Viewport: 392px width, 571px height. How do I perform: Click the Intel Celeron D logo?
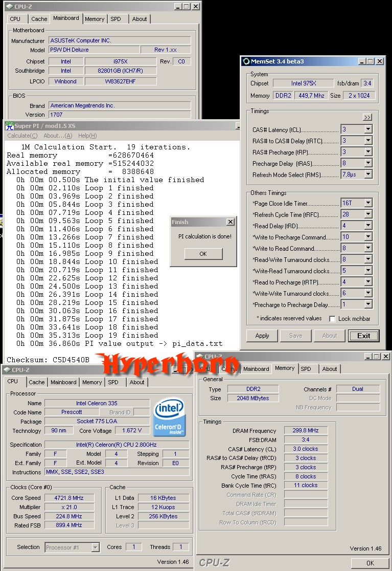click(x=170, y=418)
